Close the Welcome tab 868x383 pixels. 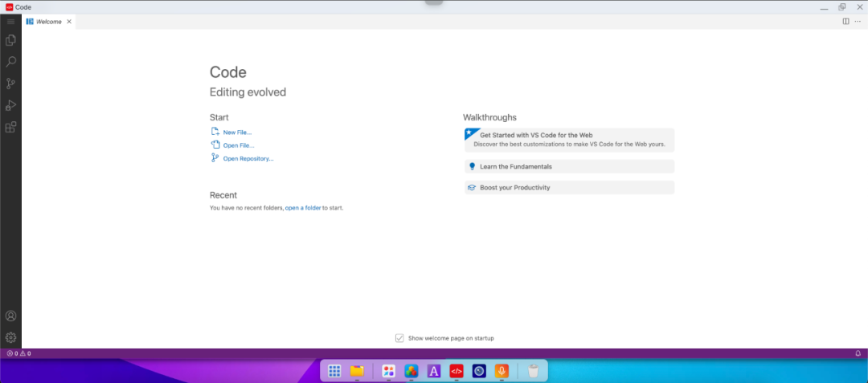coord(69,22)
